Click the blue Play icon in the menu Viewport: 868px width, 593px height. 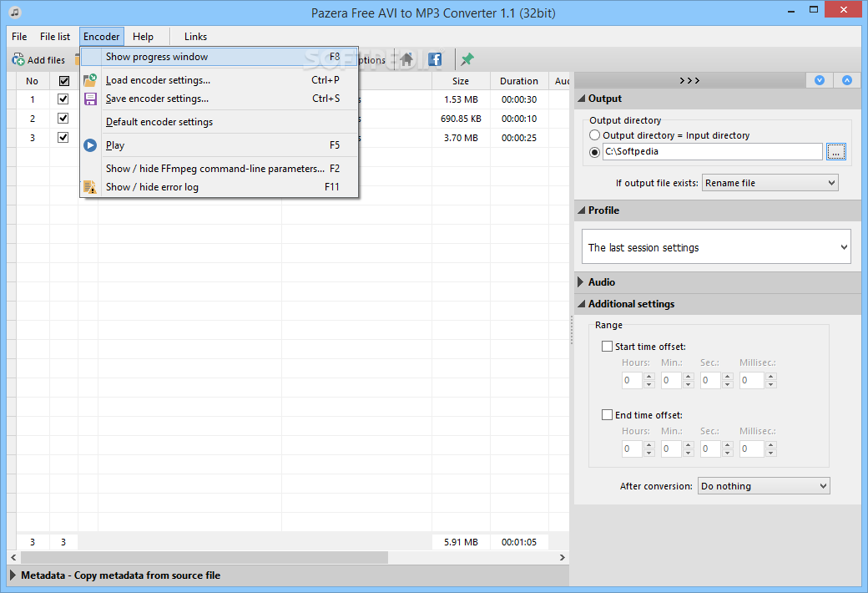89,145
